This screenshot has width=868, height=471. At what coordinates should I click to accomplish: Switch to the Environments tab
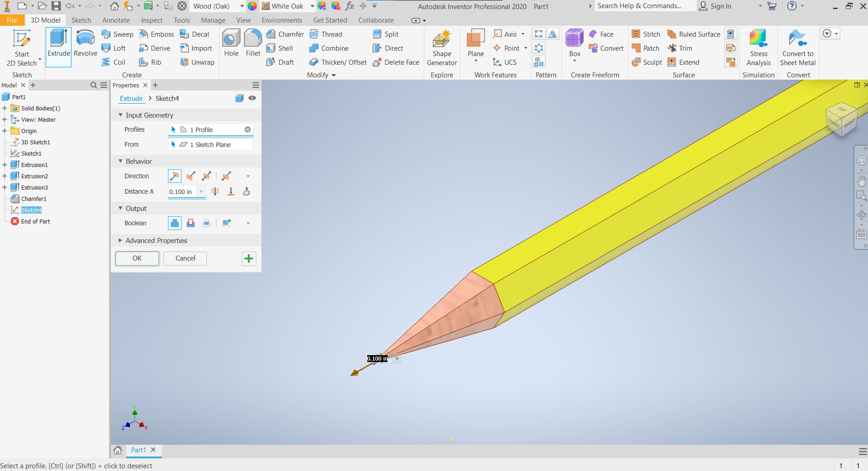(282, 20)
